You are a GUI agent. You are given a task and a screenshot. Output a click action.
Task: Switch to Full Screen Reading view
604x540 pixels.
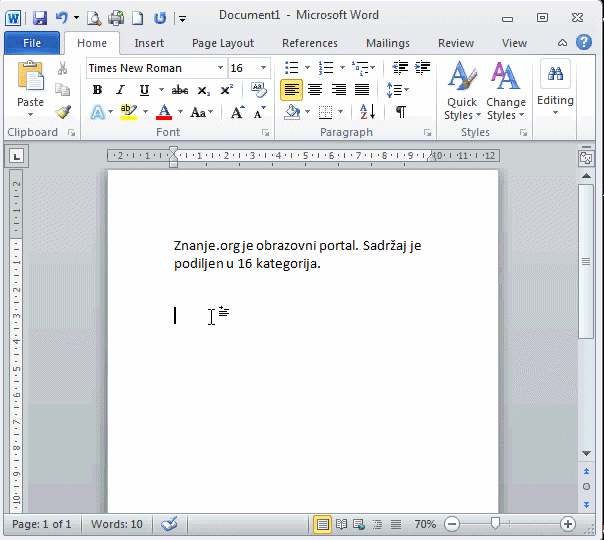[x=342, y=524]
